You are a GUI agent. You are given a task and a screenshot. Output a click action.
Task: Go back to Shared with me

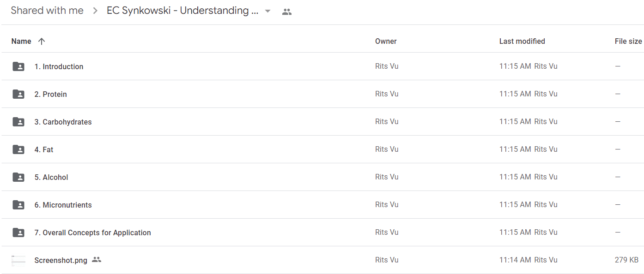coord(47,11)
